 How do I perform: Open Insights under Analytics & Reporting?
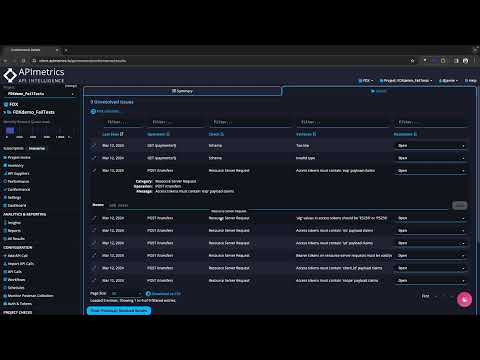(14, 223)
